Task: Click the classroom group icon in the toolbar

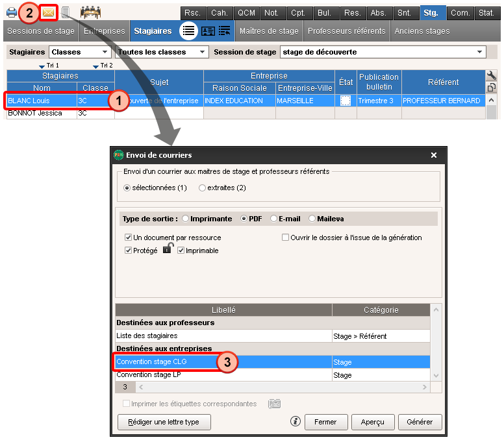Action: [x=90, y=12]
